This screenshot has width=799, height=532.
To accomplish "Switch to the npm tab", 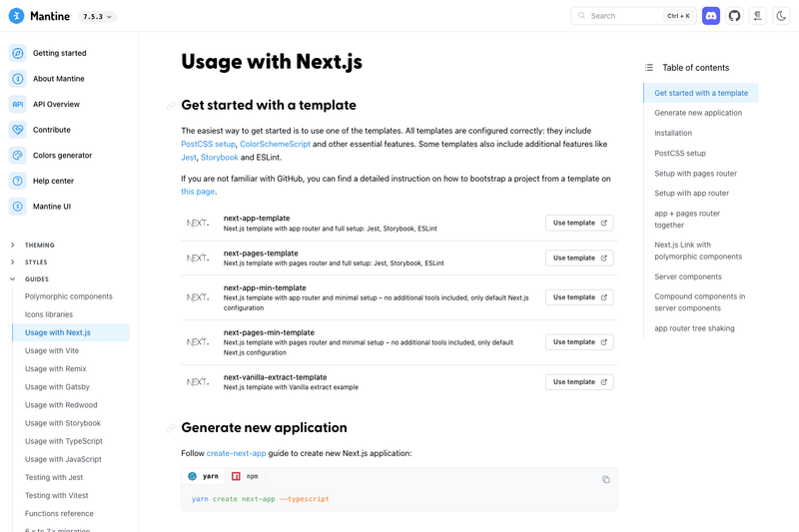I will point(245,476).
